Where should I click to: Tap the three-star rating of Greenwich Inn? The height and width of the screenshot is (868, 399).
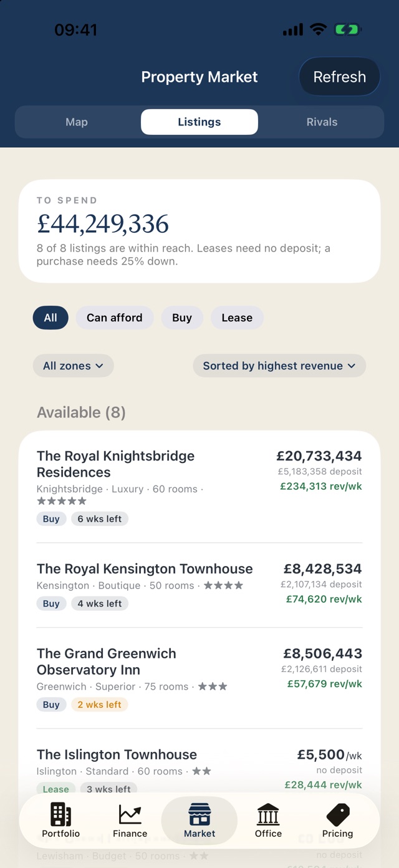[213, 686]
